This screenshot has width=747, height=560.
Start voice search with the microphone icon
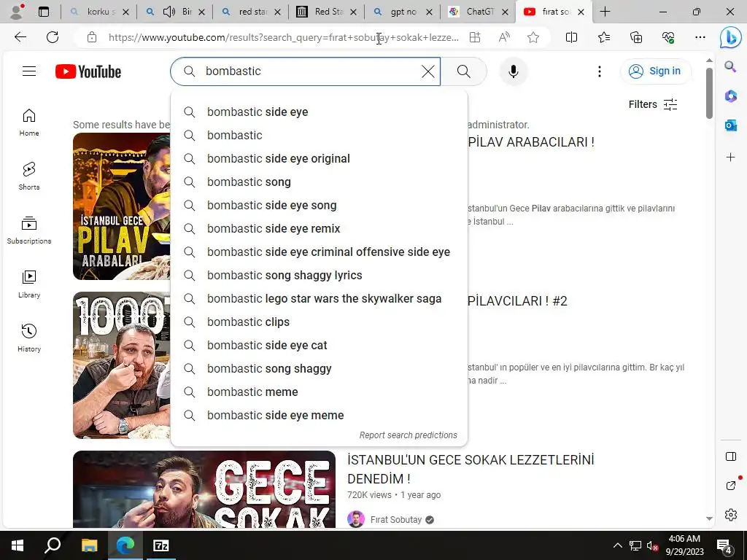coord(513,71)
